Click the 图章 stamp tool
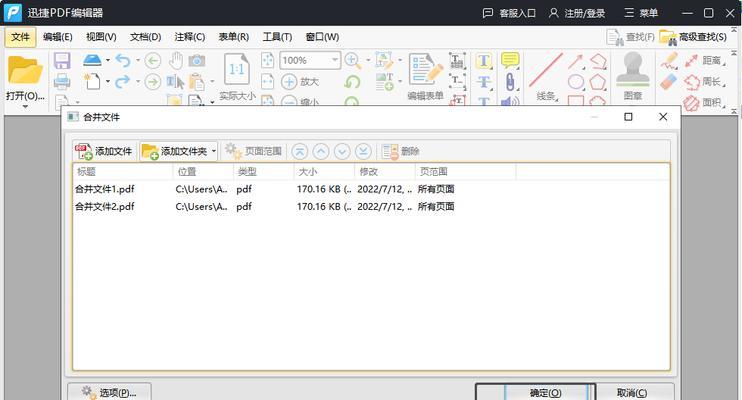Image resolution: width=742 pixels, height=400 pixels. pyautogui.click(x=633, y=77)
